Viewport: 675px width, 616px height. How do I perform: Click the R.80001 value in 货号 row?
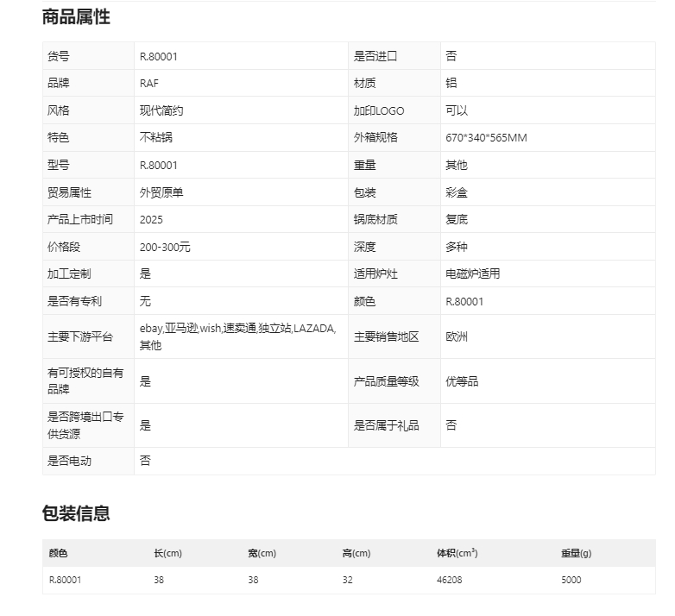pyautogui.click(x=159, y=56)
